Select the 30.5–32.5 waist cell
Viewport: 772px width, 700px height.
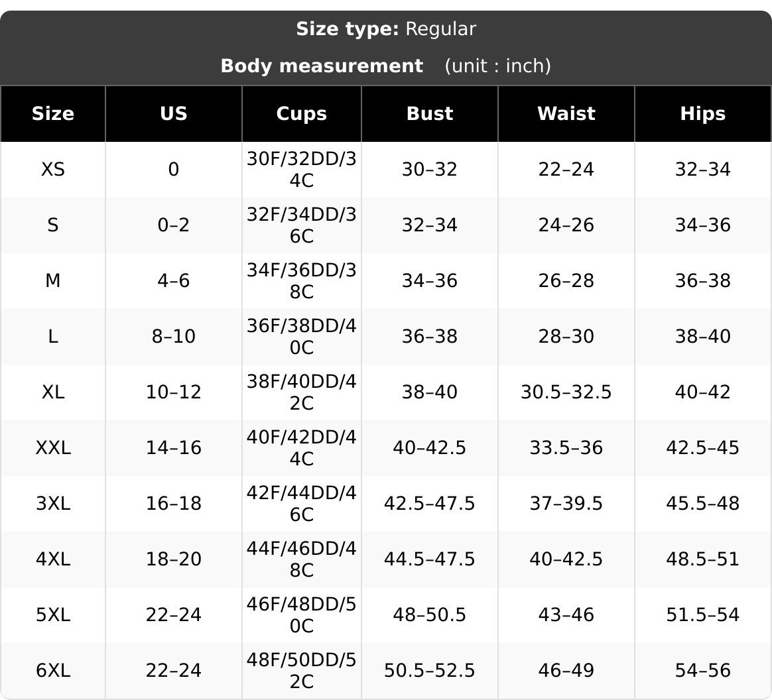point(566,392)
